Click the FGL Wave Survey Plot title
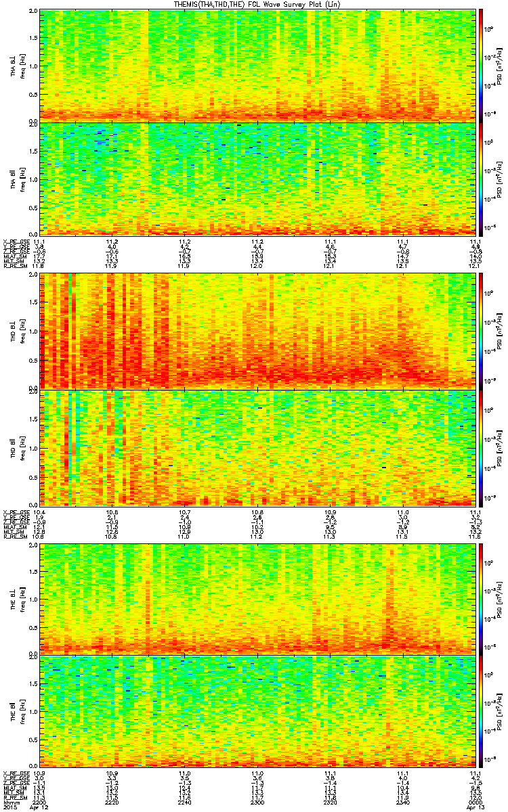508x812 pixels. point(258,4)
